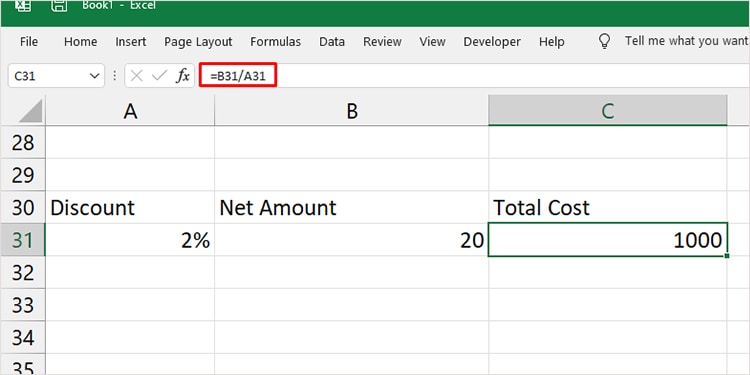
Task: Select row 31 header
Action: click(x=23, y=240)
